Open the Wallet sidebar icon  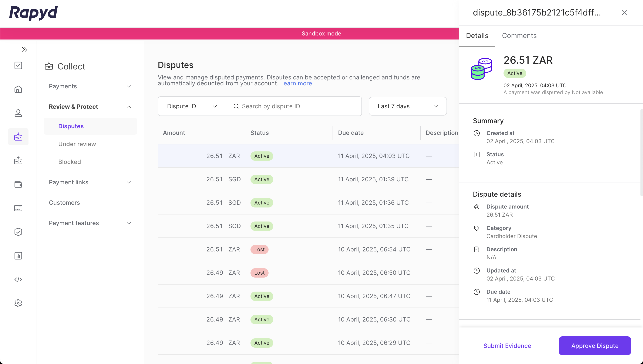tap(18, 184)
